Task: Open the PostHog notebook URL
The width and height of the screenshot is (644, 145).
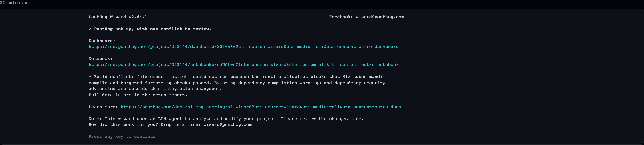Action: (244, 65)
